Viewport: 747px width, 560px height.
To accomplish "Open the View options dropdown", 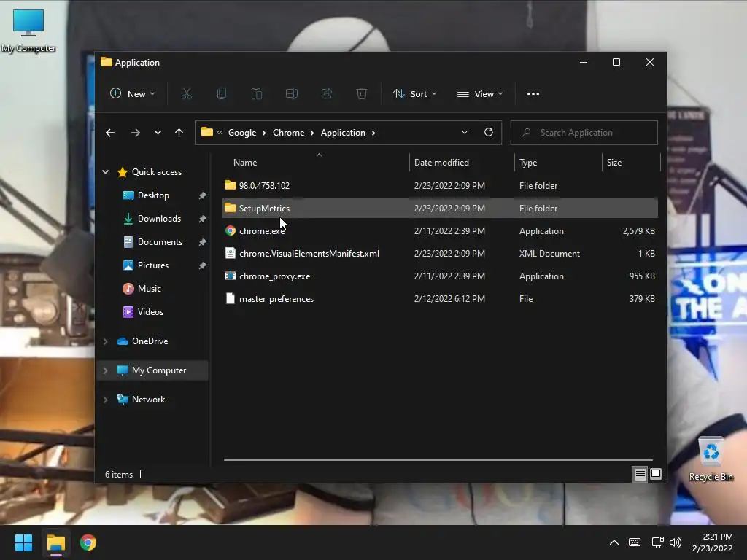I will coord(480,94).
